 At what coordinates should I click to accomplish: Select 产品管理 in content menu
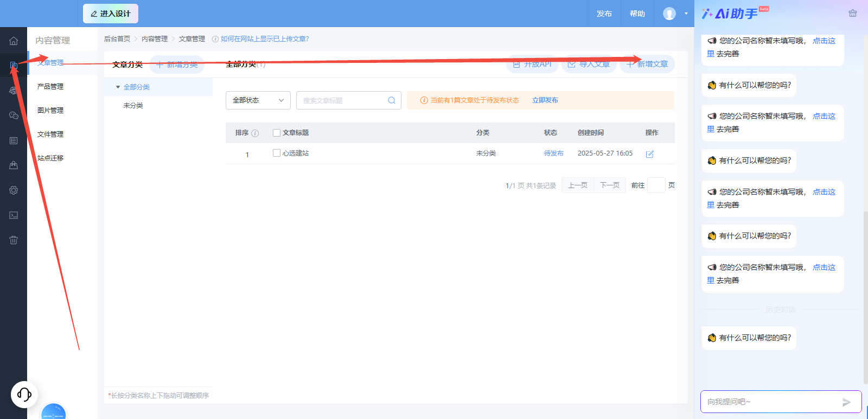(50, 87)
